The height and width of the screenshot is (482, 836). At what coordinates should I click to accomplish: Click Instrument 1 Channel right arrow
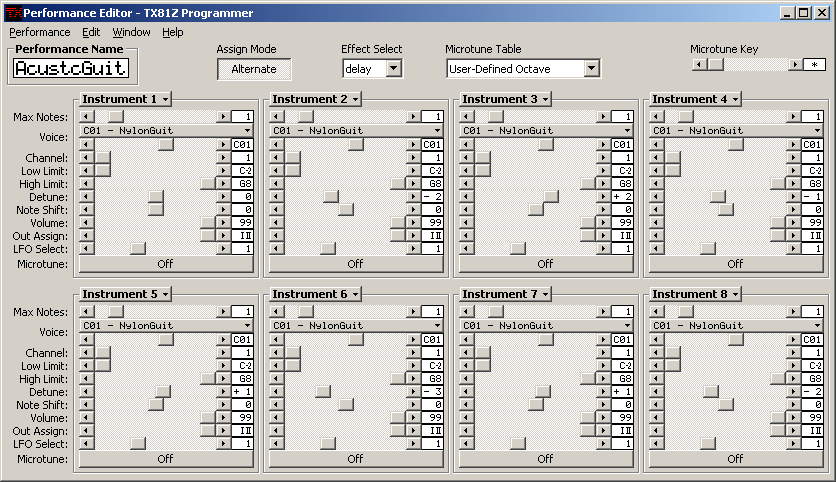[223, 157]
